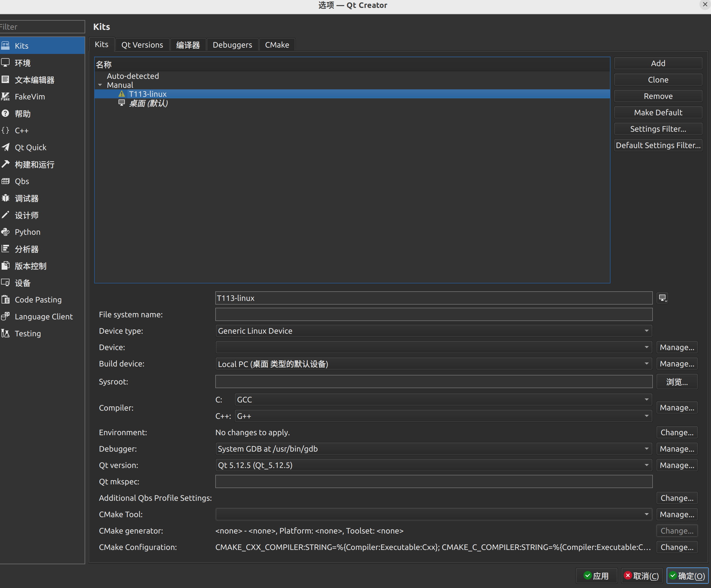Click the Qt mkspec field

coord(434,481)
